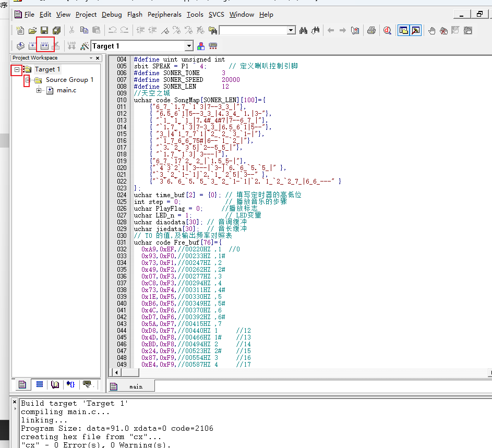Close the build output window
This screenshot has height=448, width=492.
[x=15, y=402]
